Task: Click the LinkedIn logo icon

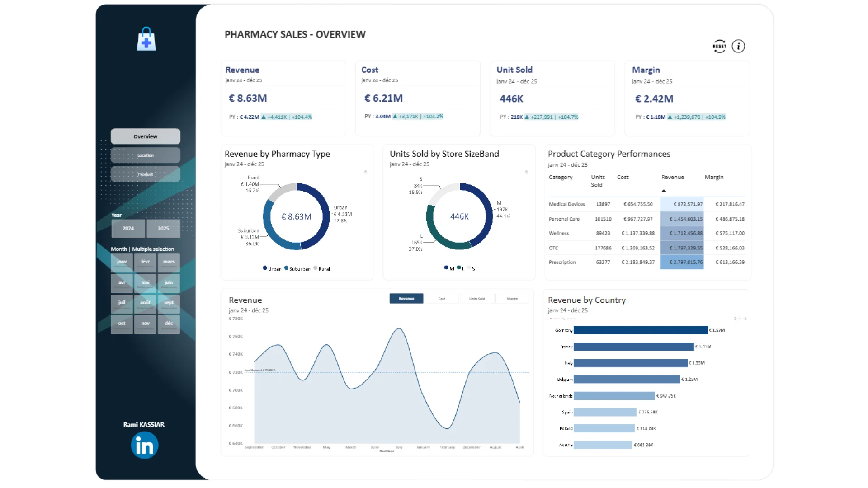Action: click(145, 446)
